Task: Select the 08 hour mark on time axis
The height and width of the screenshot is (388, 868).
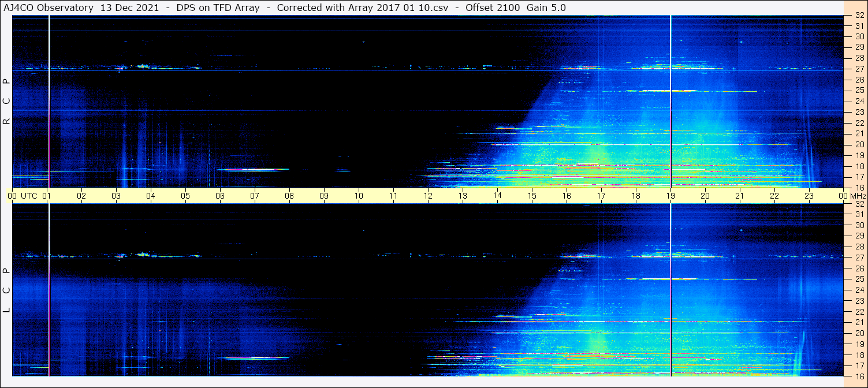Action: 289,196
